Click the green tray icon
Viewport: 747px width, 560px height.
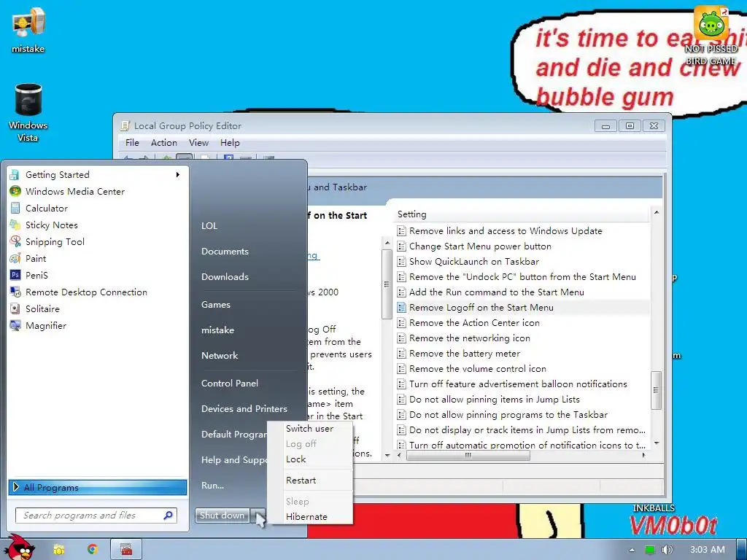(650, 550)
